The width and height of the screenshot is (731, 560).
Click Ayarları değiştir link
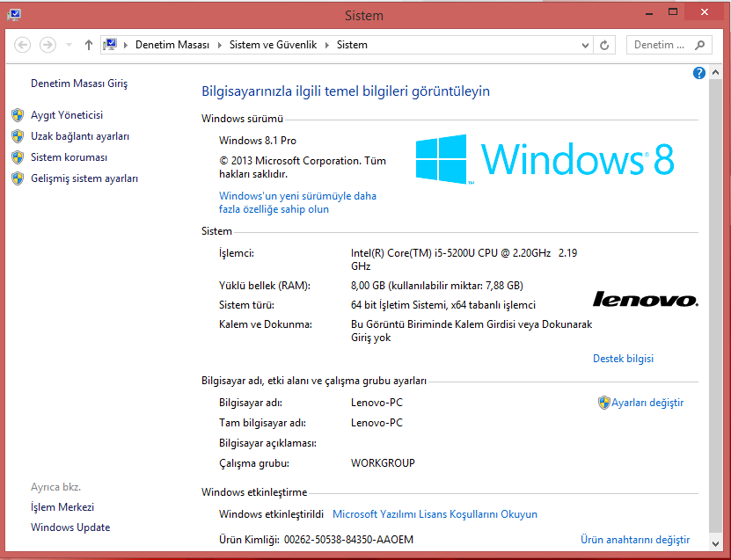point(647,403)
